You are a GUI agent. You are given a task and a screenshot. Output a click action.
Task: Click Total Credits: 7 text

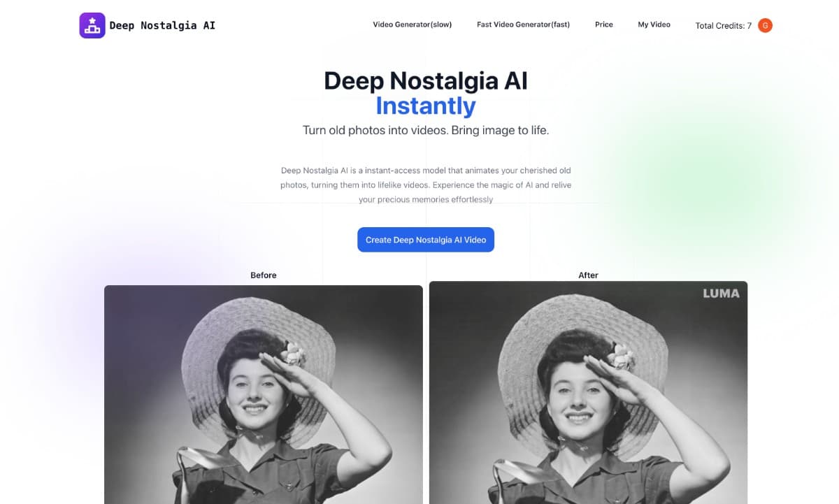(x=724, y=25)
